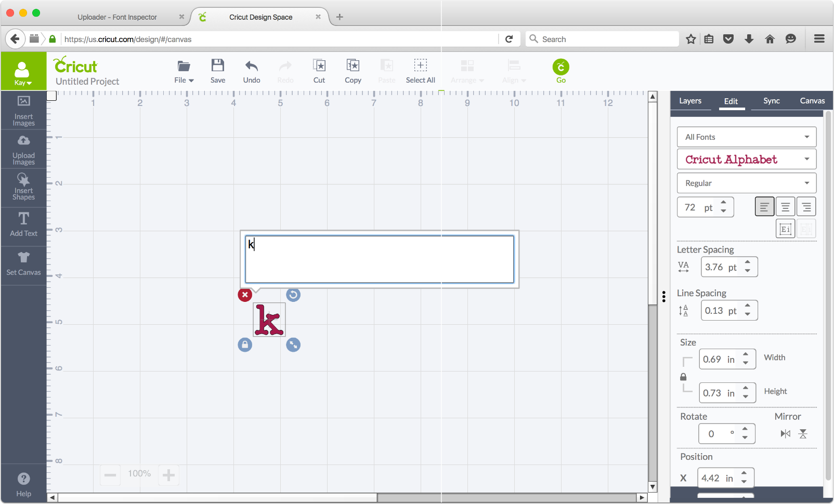Set text alignment to right

coord(806,207)
